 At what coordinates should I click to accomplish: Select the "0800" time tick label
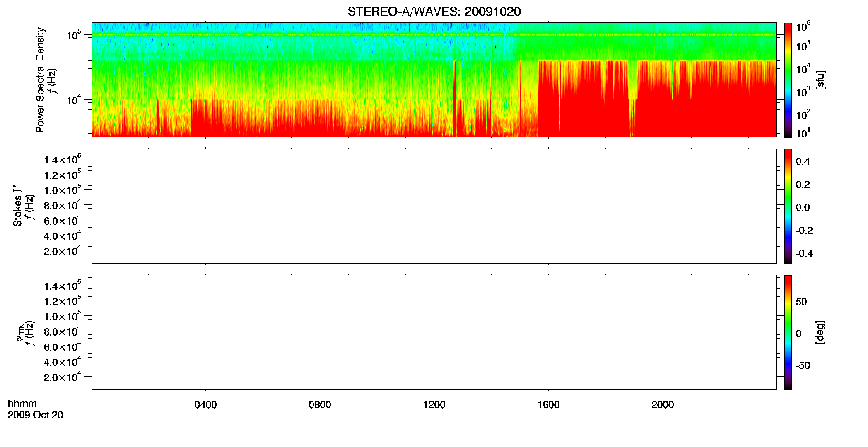point(320,405)
